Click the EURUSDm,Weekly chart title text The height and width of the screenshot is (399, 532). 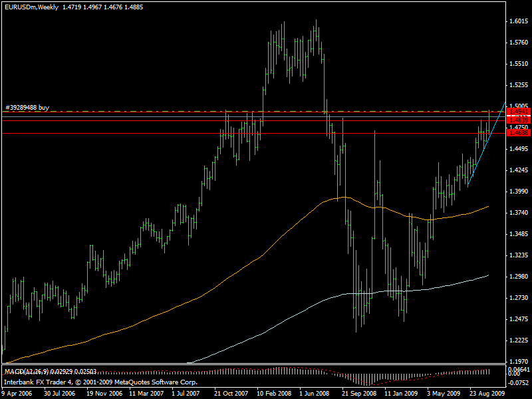coord(30,7)
